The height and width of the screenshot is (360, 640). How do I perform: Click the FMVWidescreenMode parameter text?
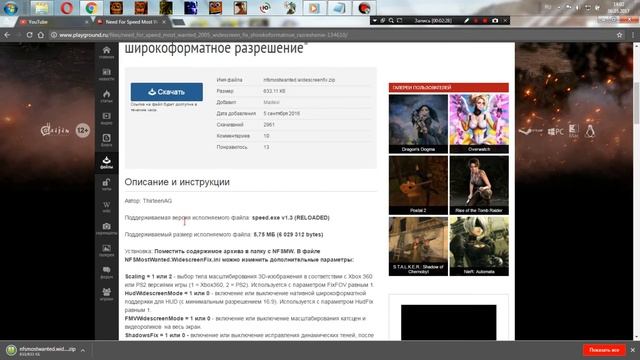167,318
